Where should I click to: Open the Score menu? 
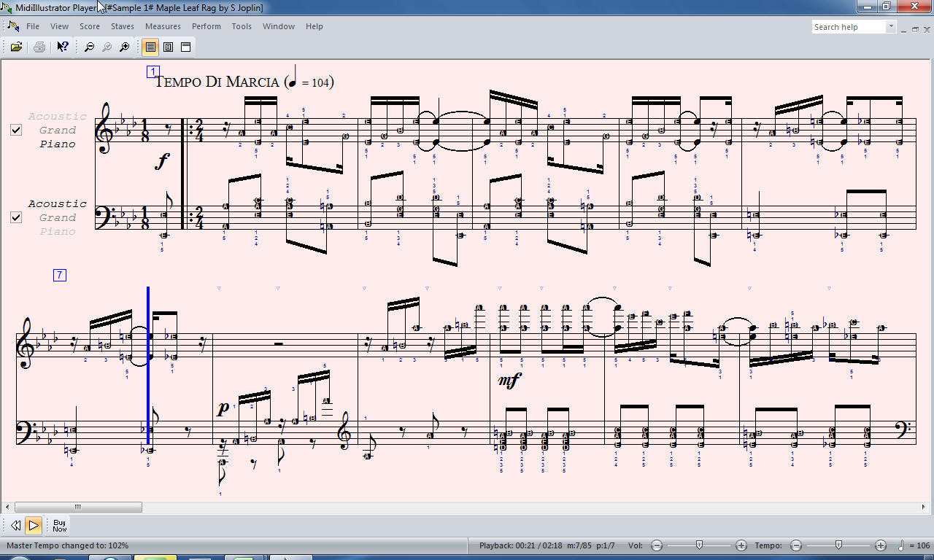click(x=90, y=26)
